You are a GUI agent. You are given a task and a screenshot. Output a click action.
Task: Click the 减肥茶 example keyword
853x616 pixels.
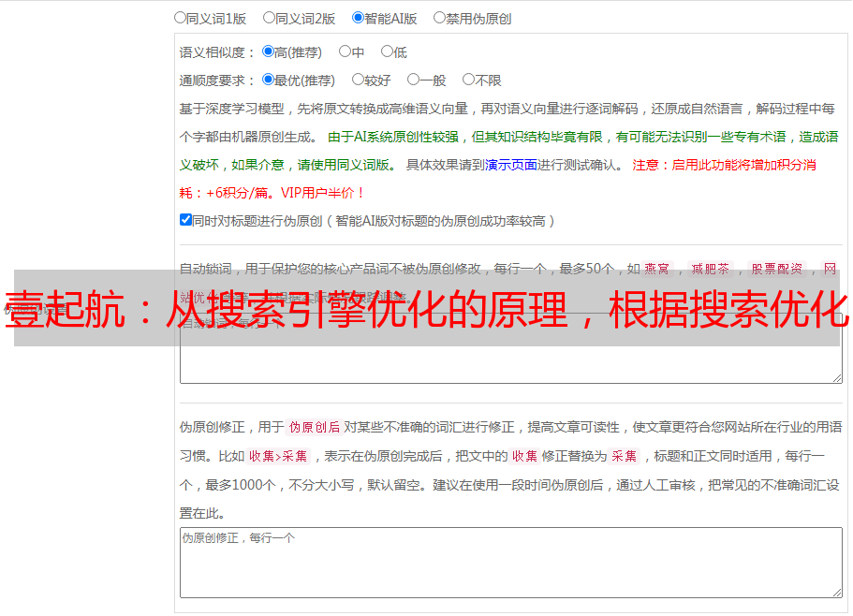click(711, 269)
